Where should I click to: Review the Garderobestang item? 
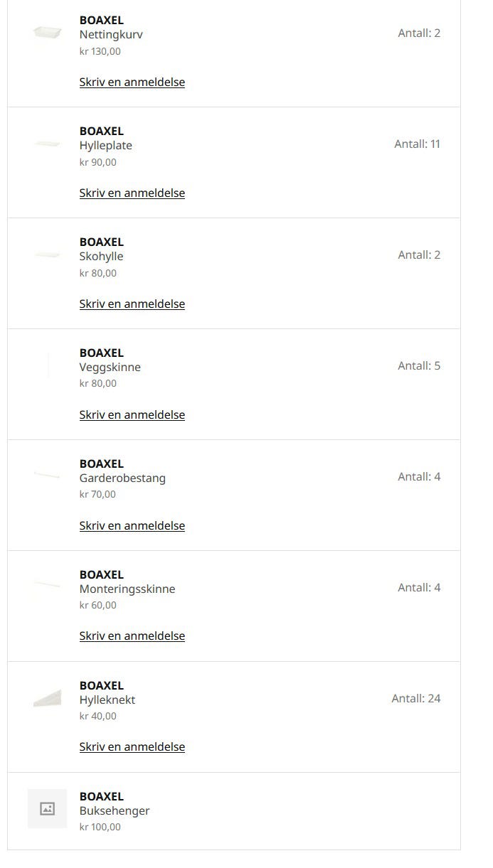pyautogui.click(x=132, y=525)
